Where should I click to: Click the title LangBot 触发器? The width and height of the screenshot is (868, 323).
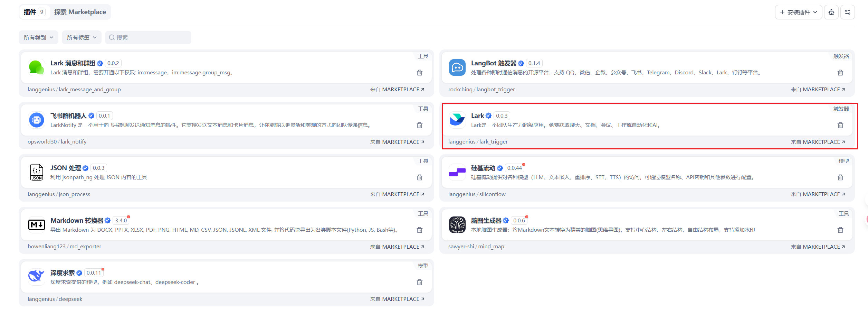tap(494, 63)
